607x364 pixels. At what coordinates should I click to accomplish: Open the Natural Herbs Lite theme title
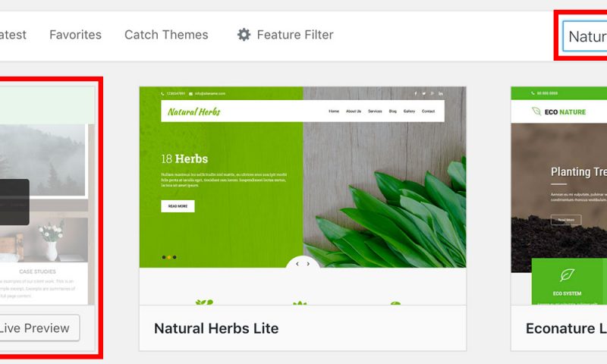[x=216, y=328]
